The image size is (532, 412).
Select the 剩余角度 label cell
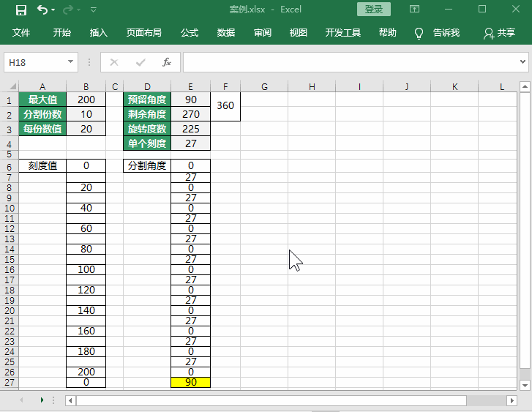pyautogui.click(x=147, y=114)
